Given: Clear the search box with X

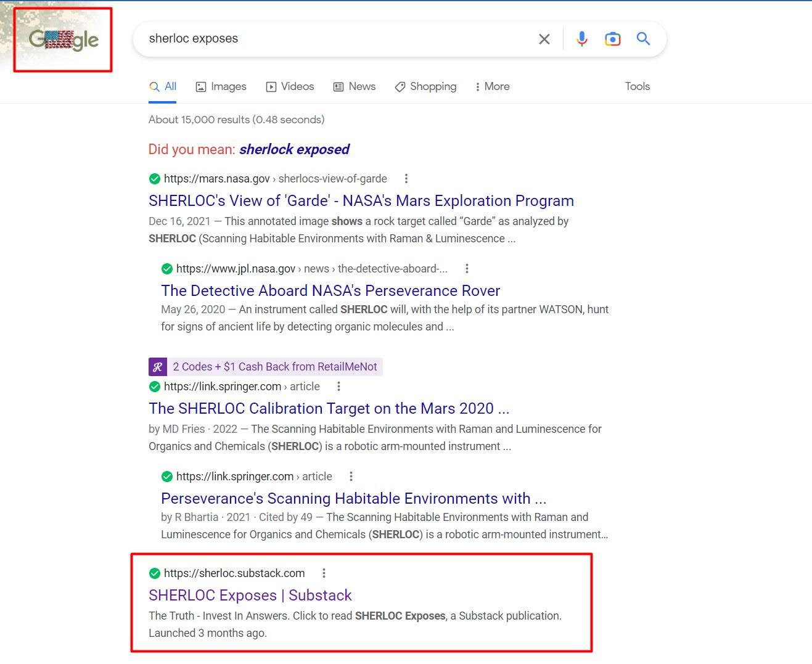Looking at the screenshot, I should (544, 39).
